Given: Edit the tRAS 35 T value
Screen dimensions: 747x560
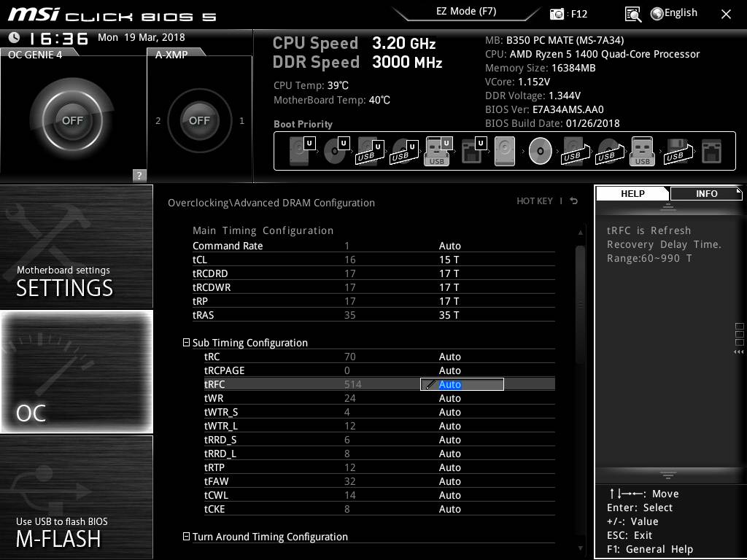Looking at the screenshot, I should (449, 315).
